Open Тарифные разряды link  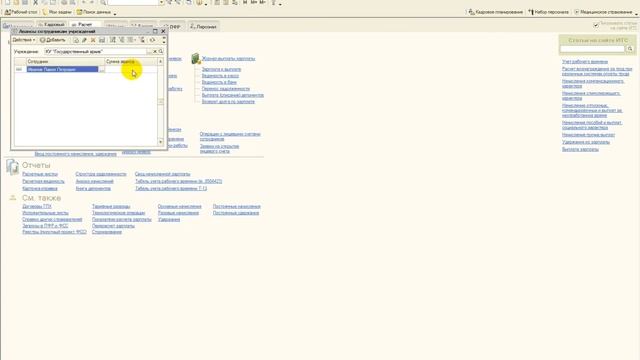(x=111, y=207)
